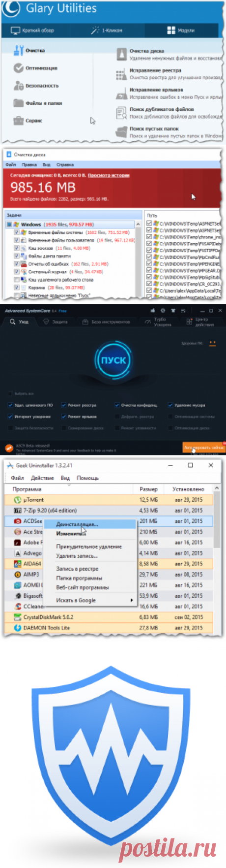Open the База инструментов tab
Image resolution: width=226 pixels, height=868 pixels.
[x=106, y=322]
